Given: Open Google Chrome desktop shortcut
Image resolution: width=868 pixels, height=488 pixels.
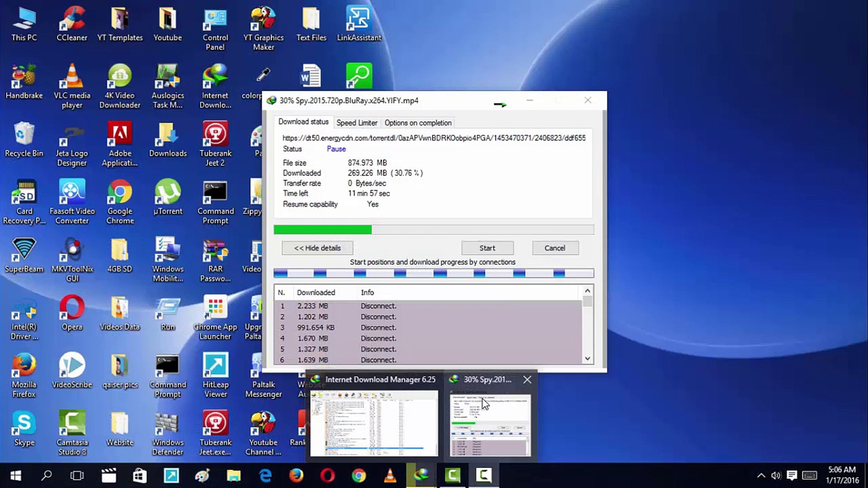Looking at the screenshot, I should tap(120, 202).
